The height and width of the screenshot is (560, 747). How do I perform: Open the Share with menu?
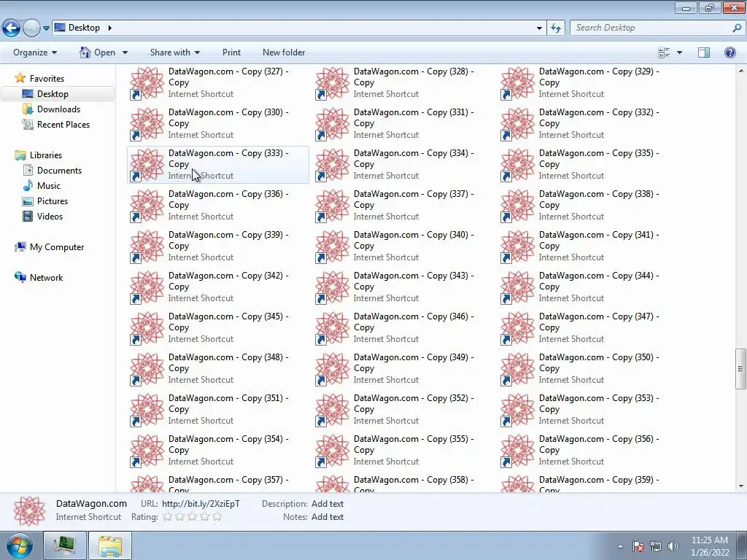click(x=175, y=52)
